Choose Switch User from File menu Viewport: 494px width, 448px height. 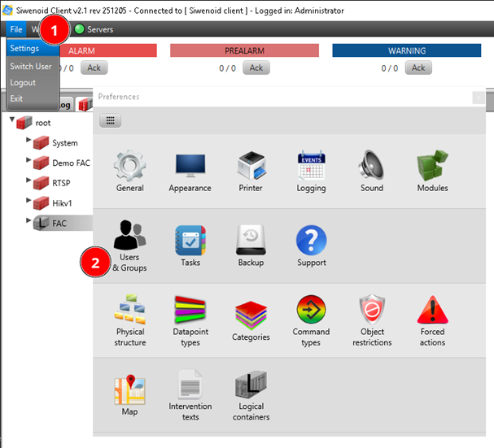[31, 66]
